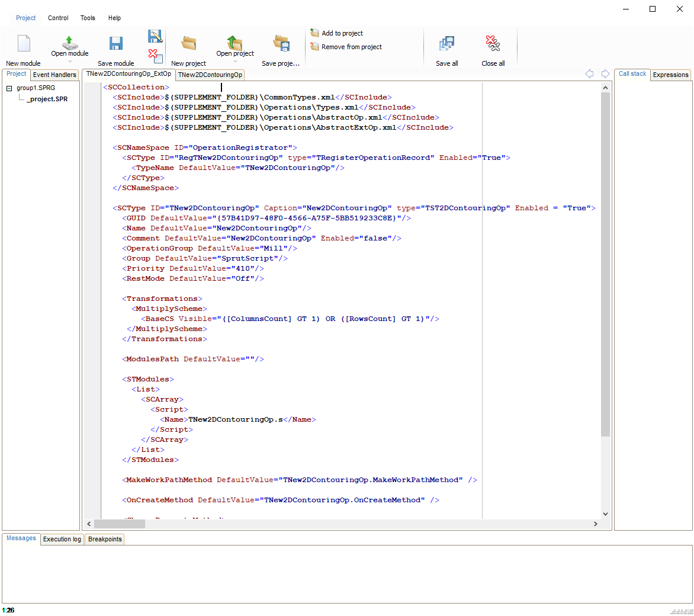
Task: Click the New module icon
Action: click(x=24, y=44)
